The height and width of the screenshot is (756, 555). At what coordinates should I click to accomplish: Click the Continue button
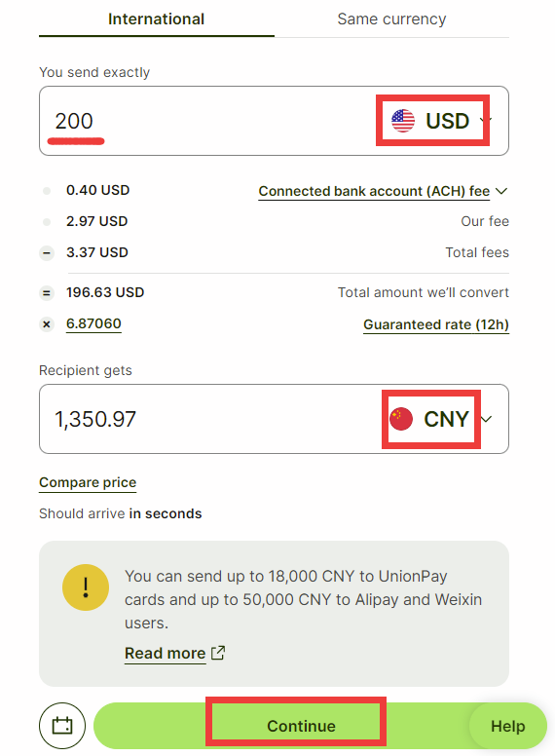[x=301, y=726]
